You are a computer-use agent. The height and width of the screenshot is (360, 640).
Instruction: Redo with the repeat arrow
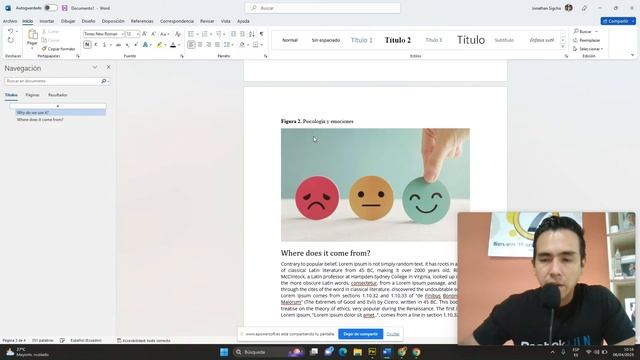tap(11, 40)
